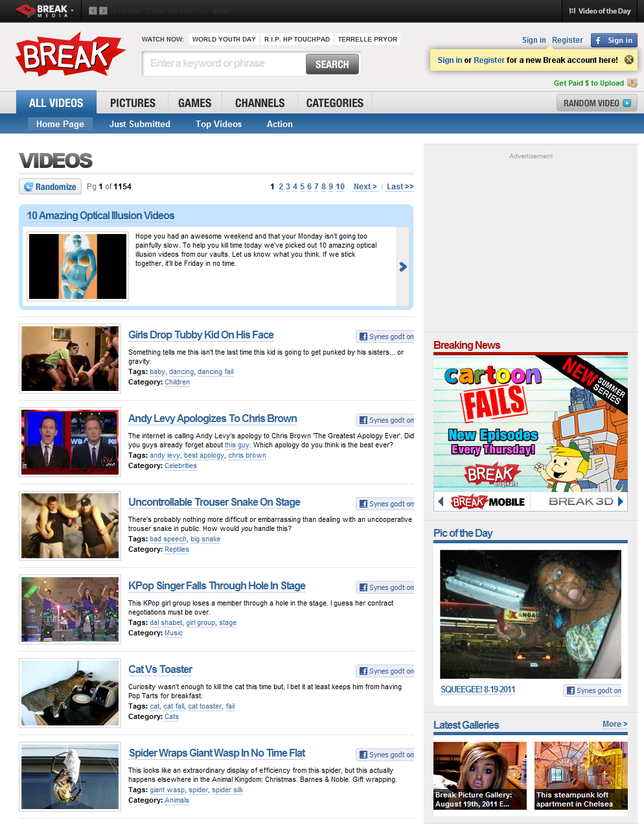Advance featured Optical Illusion slider arrow

click(x=403, y=266)
